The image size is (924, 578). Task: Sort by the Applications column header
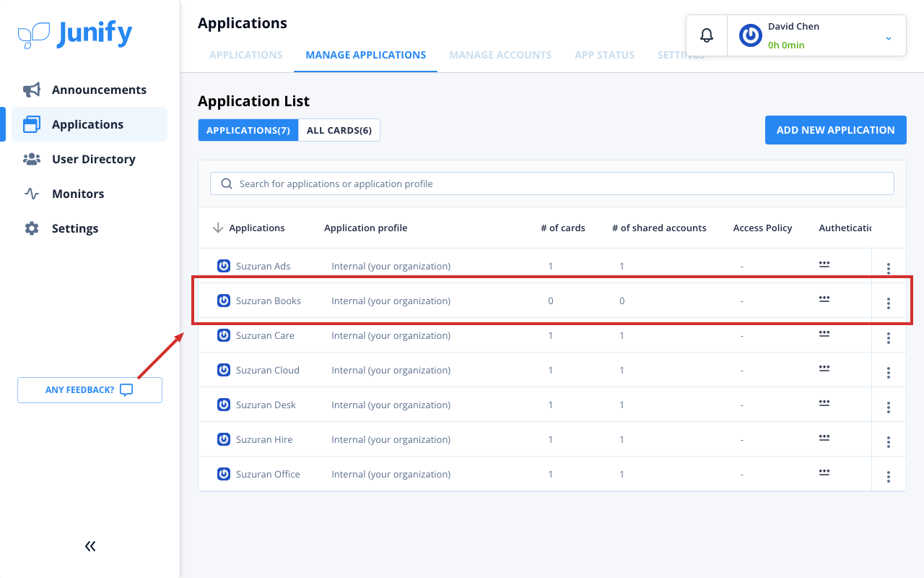coord(257,228)
